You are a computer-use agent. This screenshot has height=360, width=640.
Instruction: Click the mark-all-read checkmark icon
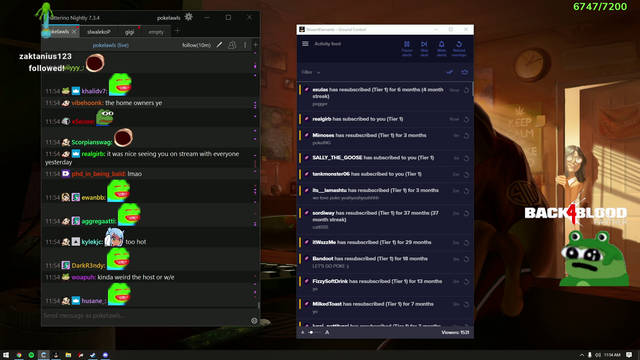coord(449,72)
